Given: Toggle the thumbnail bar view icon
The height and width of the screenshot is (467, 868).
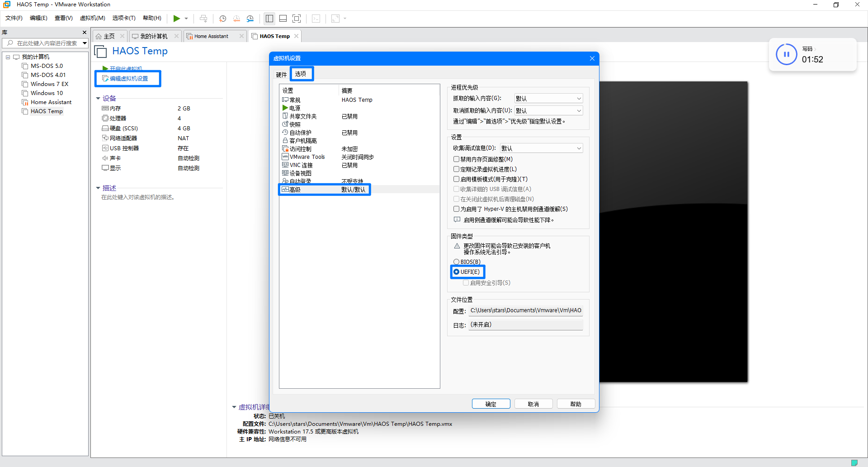Looking at the screenshot, I should 283,19.
